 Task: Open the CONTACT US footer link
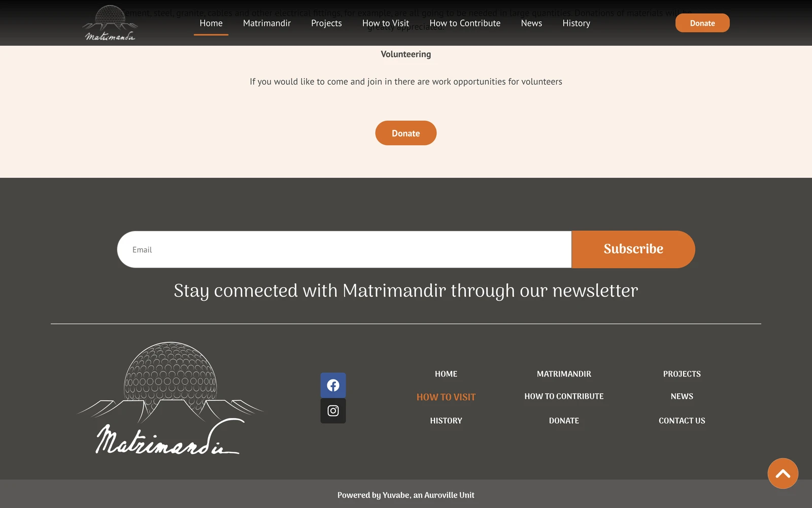pos(682,421)
